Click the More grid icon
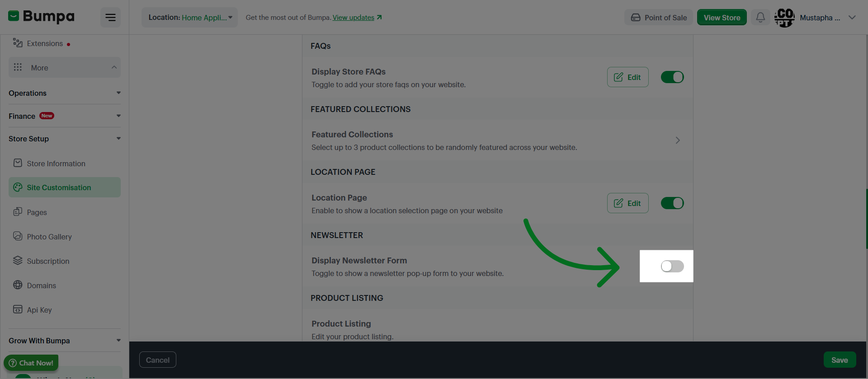868x379 pixels. coord(18,67)
